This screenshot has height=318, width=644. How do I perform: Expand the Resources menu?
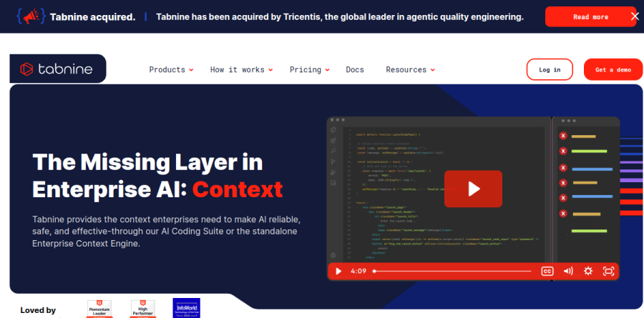click(x=410, y=70)
